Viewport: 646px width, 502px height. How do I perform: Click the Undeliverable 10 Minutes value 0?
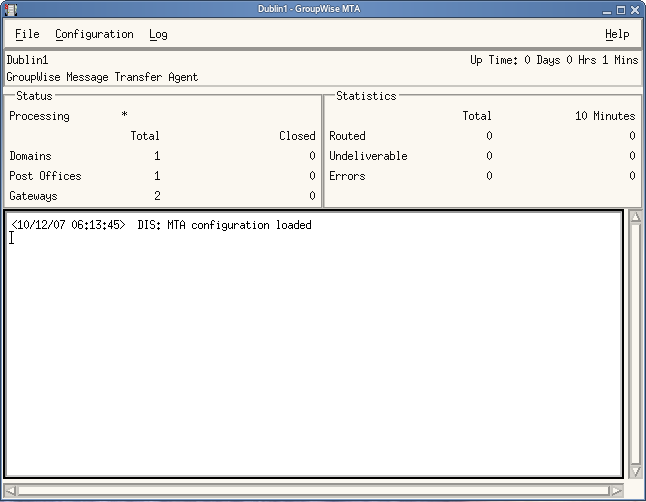click(x=632, y=155)
